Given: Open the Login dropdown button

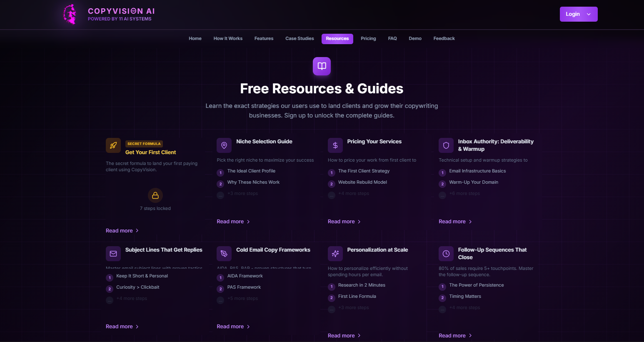Looking at the screenshot, I should [x=579, y=14].
